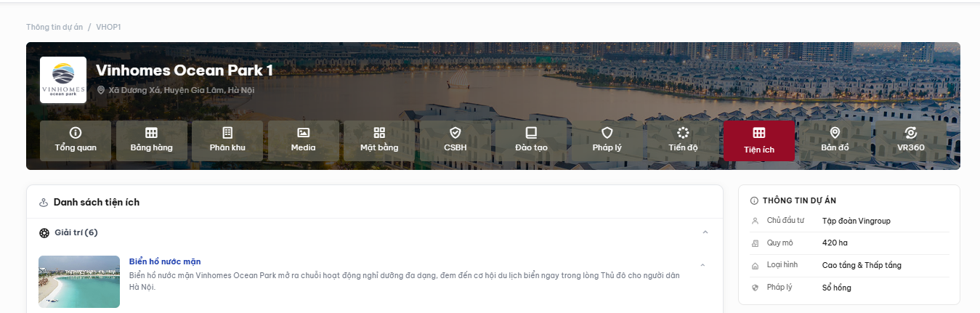Click the Biển hồ nước mặn thumbnail image
Screen dimensions: 980x313
coord(79,282)
